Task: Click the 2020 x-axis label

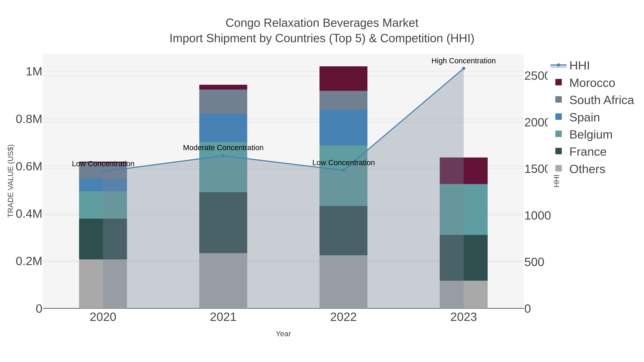Action: point(103,317)
